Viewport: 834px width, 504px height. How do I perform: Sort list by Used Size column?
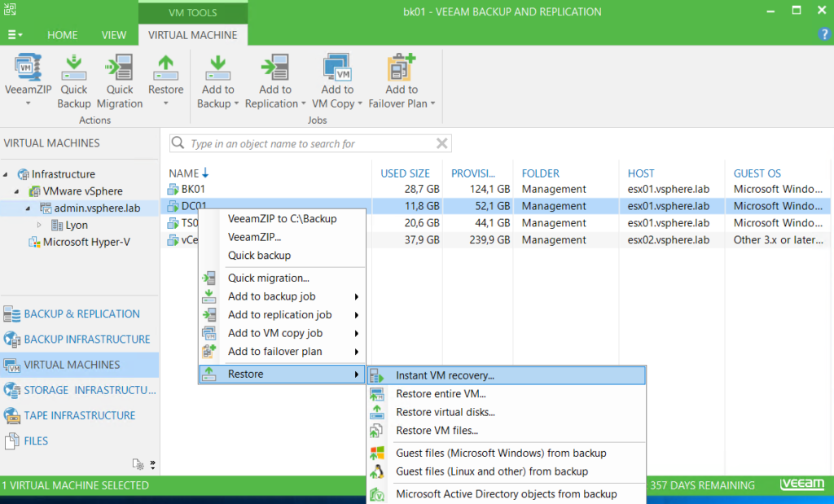(405, 173)
